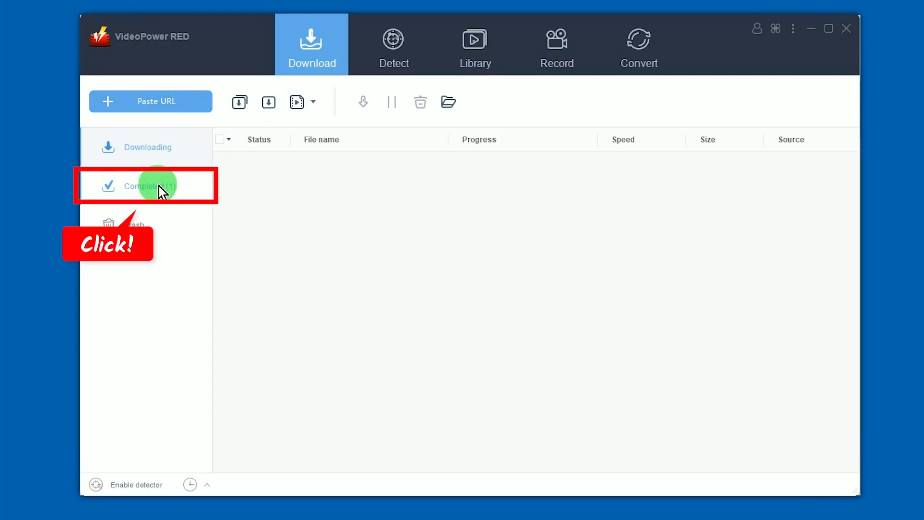Click the Size column header
Viewport: 924px width, 520px height.
[x=708, y=140]
